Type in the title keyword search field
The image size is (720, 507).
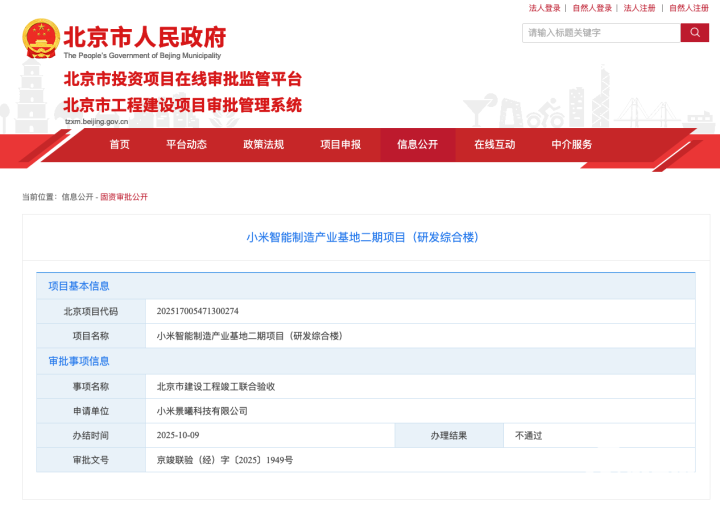click(601, 33)
